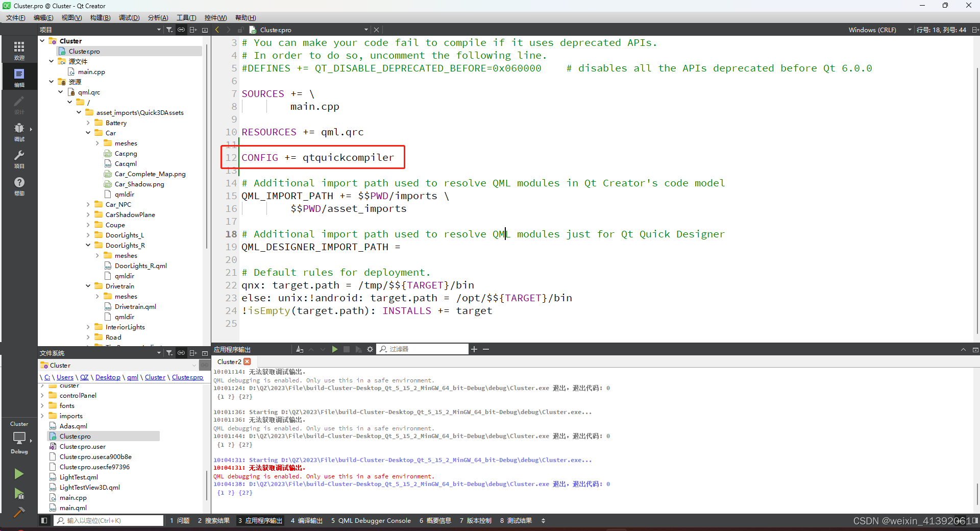Switch to the QML Debugger Console tab
The height and width of the screenshot is (531, 980).
click(x=371, y=521)
